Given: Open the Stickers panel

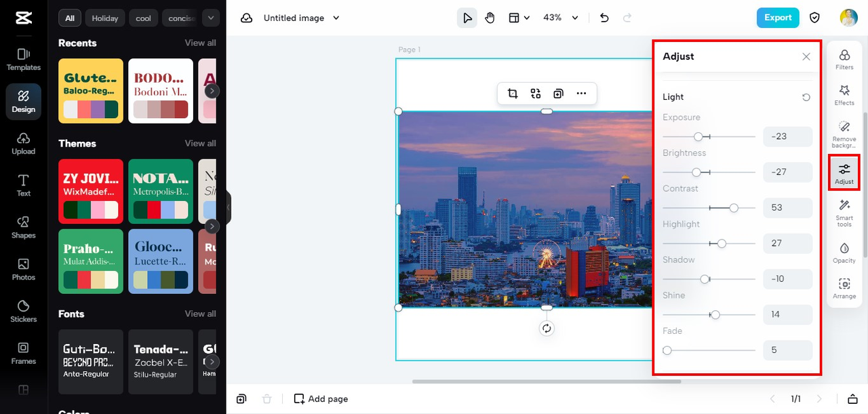Looking at the screenshot, I should coord(24,312).
